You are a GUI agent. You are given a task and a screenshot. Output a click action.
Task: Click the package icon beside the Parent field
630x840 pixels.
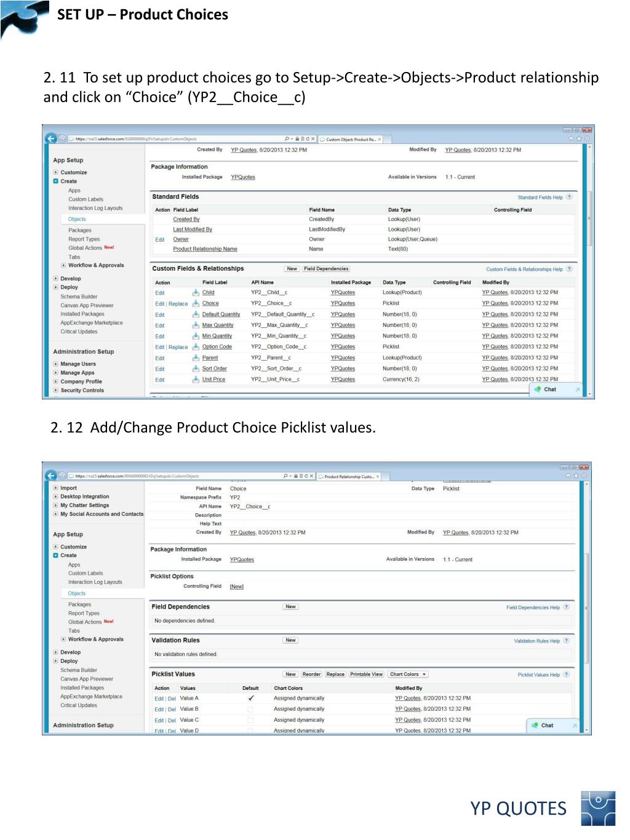(x=196, y=358)
